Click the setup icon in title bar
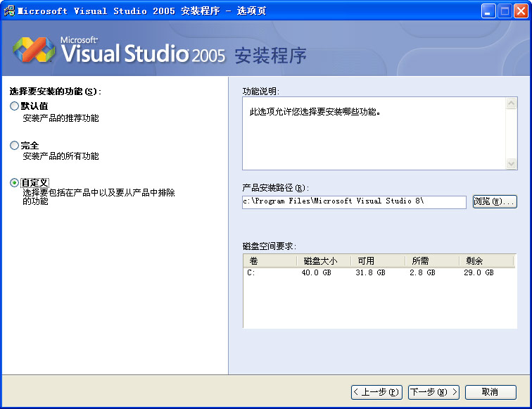The image size is (532, 409). tap(9, 11)
